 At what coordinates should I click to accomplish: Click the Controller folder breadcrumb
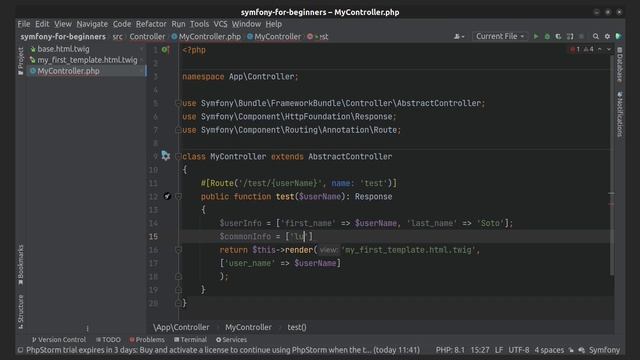147,37
